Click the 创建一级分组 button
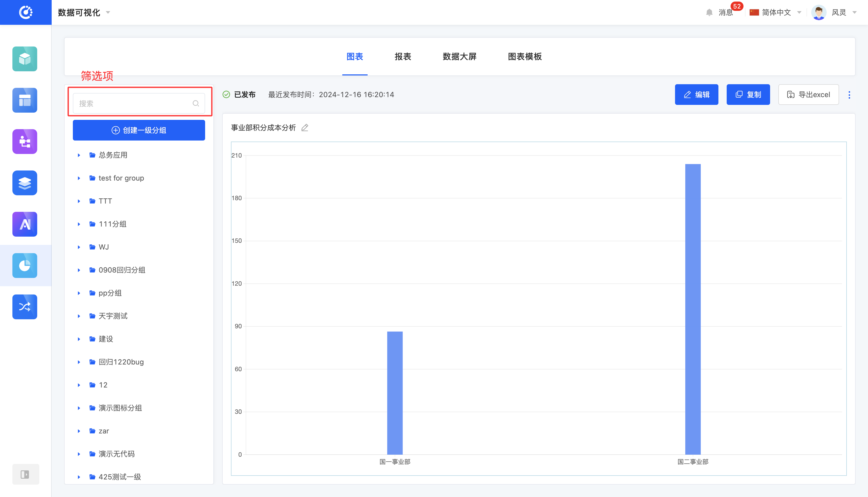868x497 pixels. tap(139, 130)
